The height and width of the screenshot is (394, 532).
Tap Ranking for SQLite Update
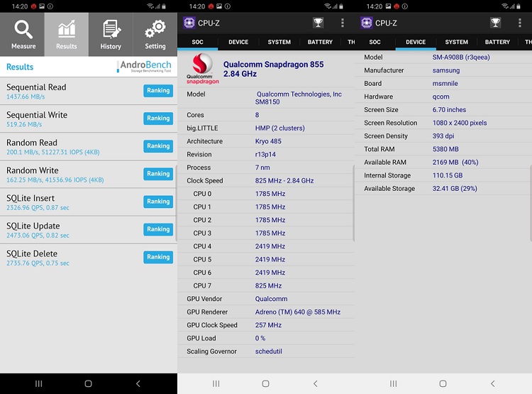tap(158, 229)
